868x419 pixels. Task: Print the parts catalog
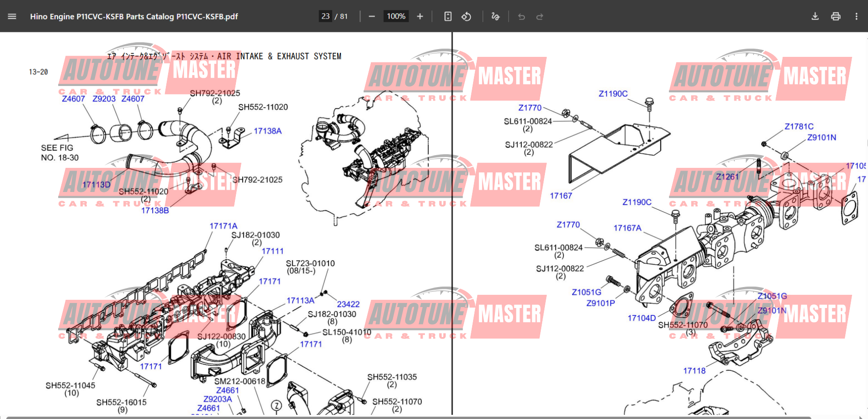[836, 16]
